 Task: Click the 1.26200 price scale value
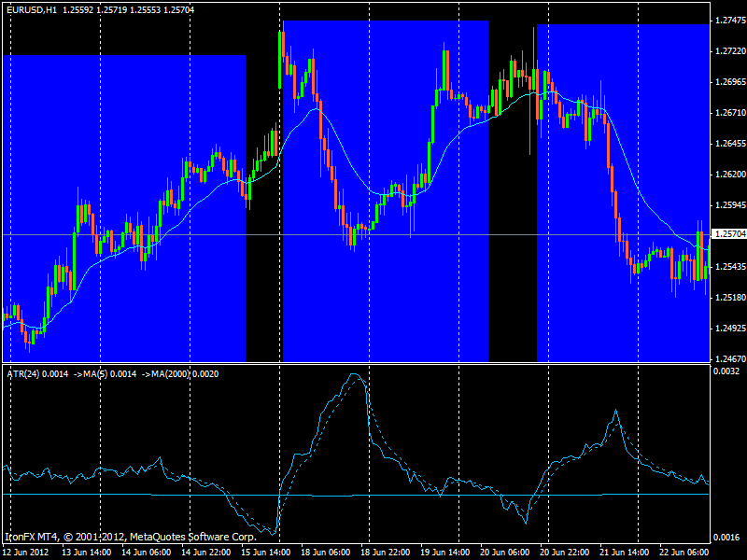[728, 175]
